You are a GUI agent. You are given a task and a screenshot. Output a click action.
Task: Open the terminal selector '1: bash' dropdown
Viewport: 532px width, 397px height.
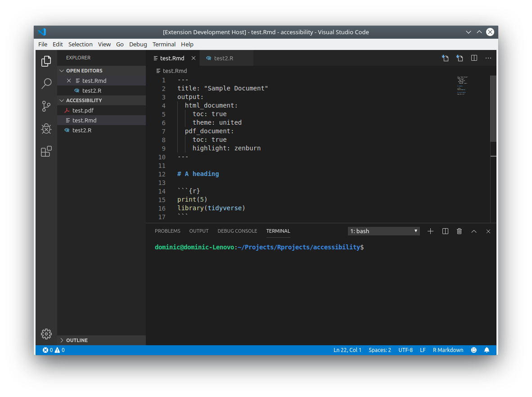point(384,231)
